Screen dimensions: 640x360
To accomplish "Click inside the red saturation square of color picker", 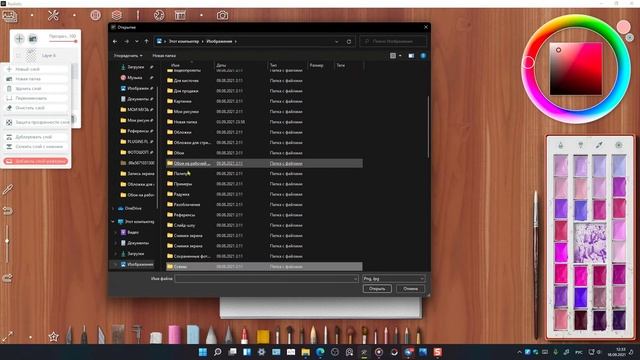I will click(576, 69).
